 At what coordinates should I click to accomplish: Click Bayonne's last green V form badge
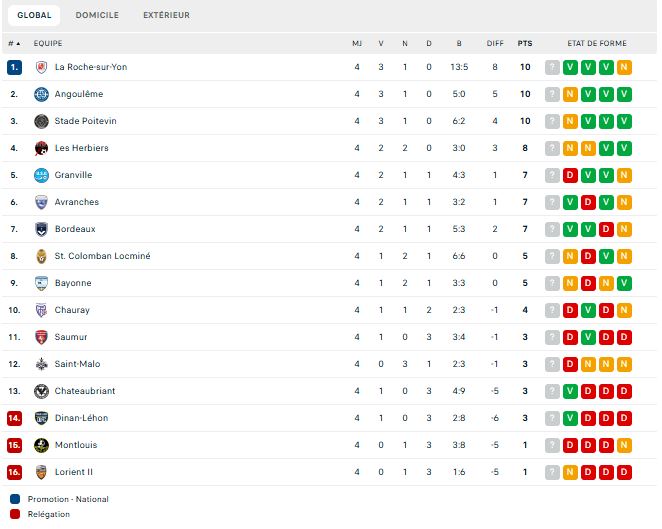tap(624, 283)
